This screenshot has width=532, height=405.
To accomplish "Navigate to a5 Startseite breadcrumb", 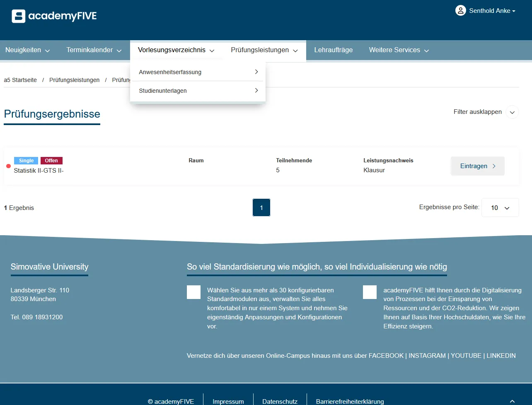I will click(x=20, y=80).
